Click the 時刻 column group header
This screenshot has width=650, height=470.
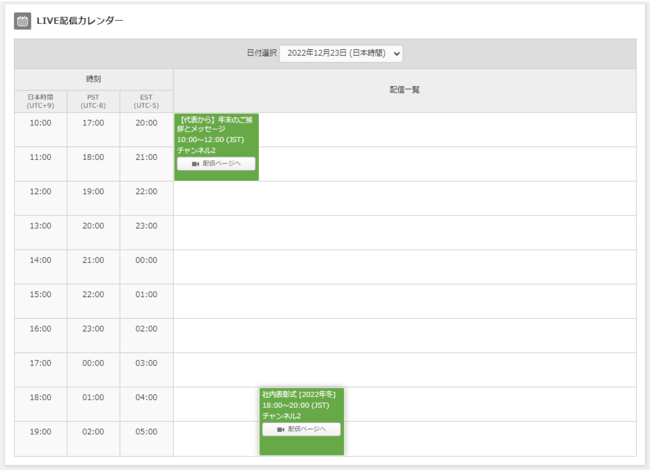click(x=93, y=78)
